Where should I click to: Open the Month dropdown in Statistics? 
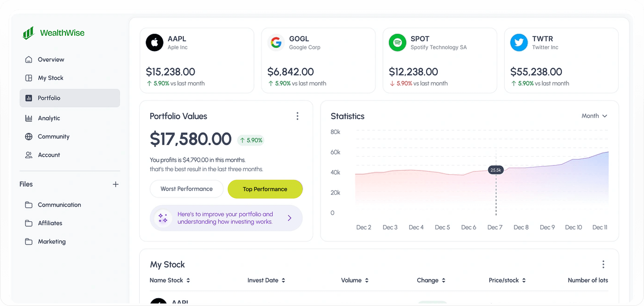coord(594,116)
